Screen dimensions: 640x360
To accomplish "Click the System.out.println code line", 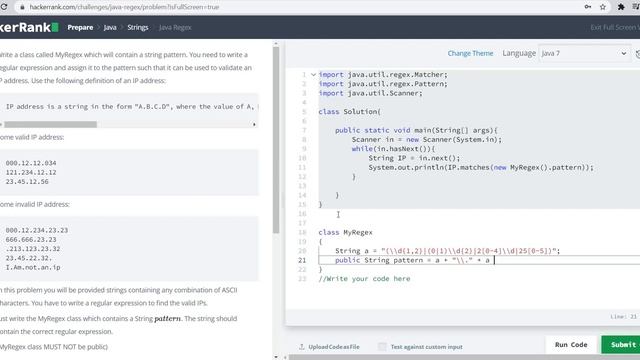I will [x=481, y=167].
